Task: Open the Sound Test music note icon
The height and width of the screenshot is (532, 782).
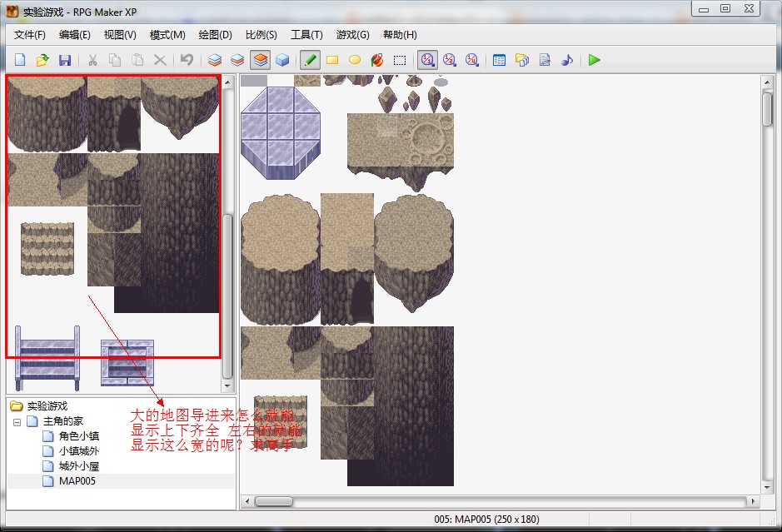Action: [x=567, y=60]
